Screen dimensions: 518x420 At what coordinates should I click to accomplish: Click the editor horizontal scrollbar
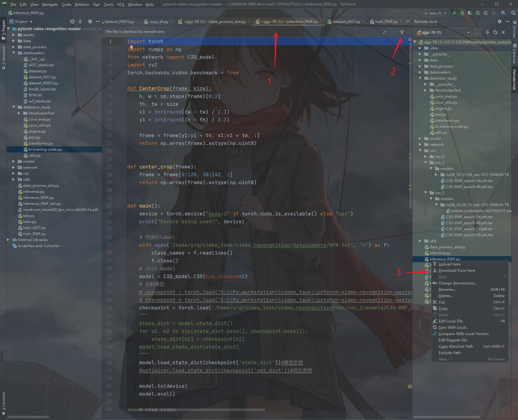tap(196, 410)
